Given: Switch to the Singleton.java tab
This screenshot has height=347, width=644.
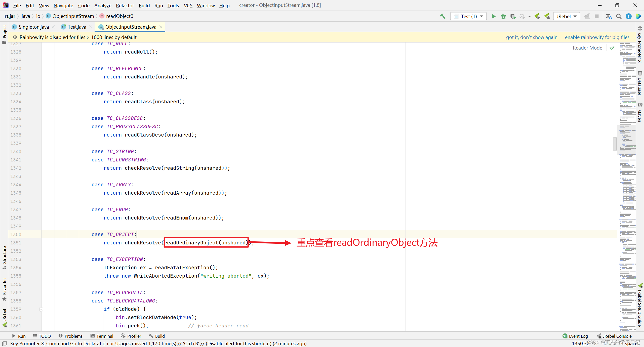Looking at the screenshot, I should pos(33,27).
